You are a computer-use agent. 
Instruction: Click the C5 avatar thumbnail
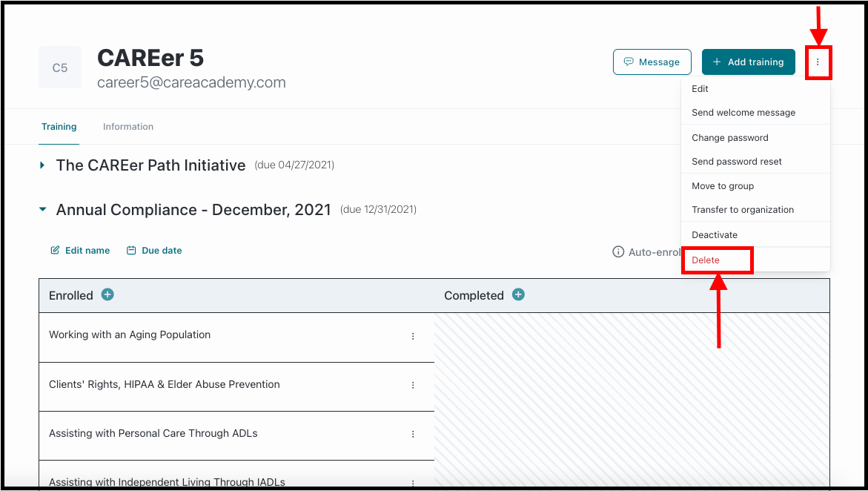[x=60, y=67]
